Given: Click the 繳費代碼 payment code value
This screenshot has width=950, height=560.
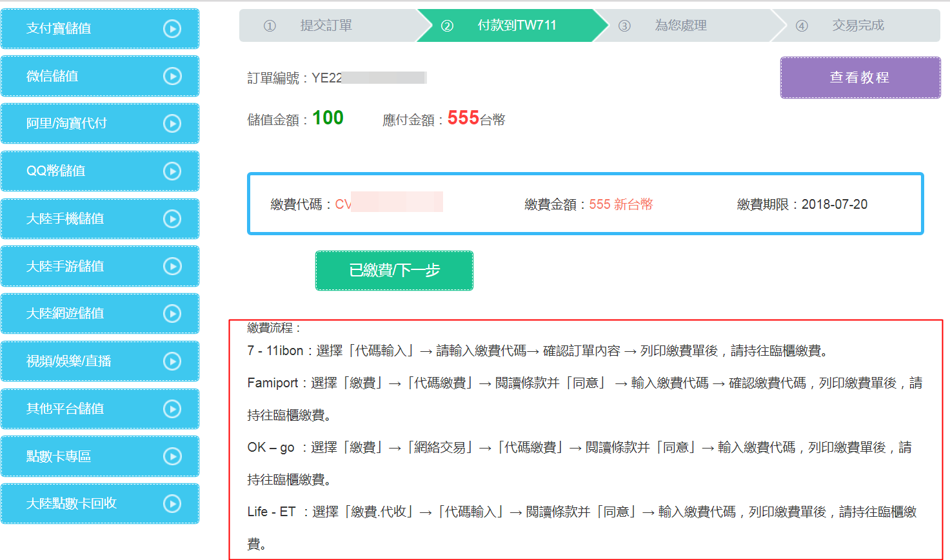Looking at the screenshot, I should (x=389, y=204).
